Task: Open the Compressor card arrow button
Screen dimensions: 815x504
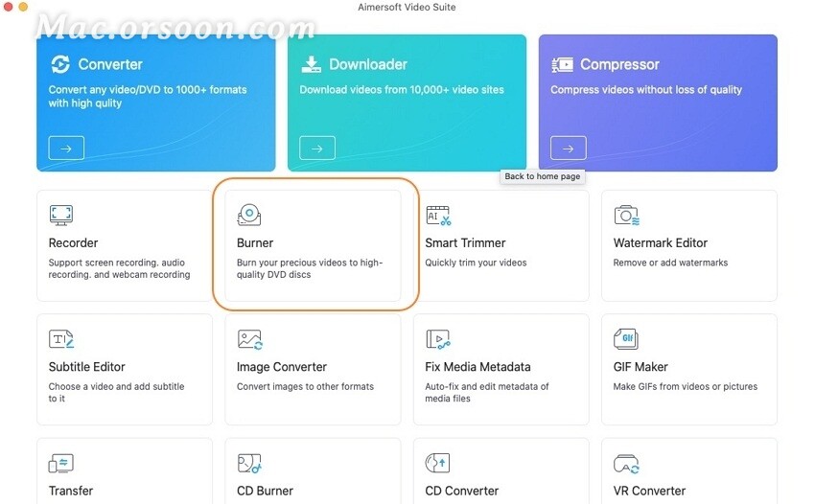Action: click(x=569, y=149)
